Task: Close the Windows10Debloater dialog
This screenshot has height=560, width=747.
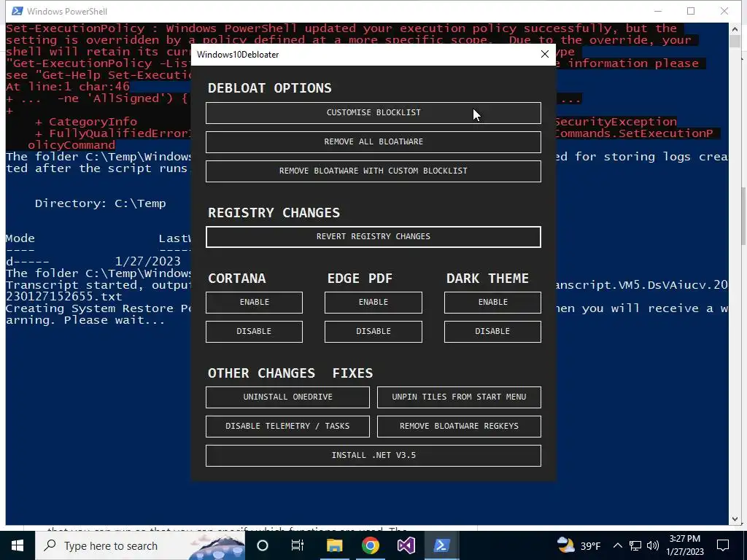Action: tap(545, 54)
